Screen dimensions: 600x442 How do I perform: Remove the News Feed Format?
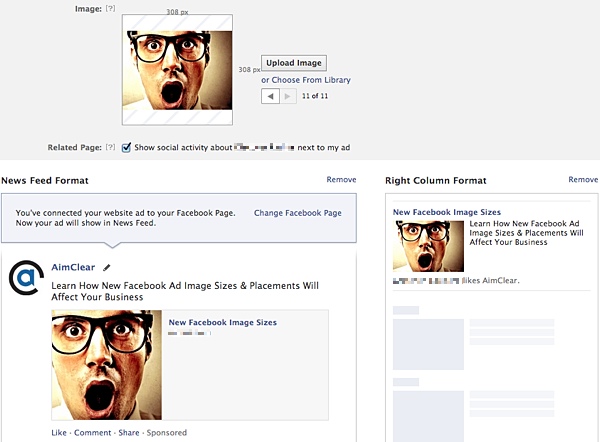point(341,179)
